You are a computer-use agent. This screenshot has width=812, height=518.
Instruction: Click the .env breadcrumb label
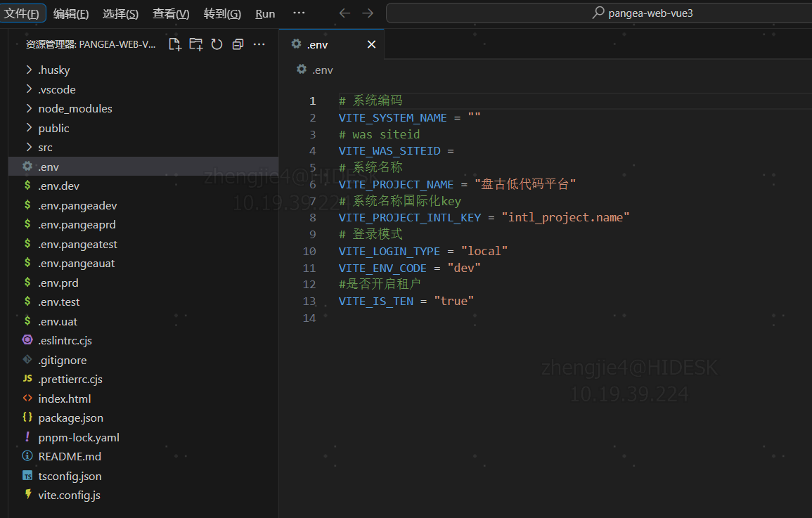323,70
